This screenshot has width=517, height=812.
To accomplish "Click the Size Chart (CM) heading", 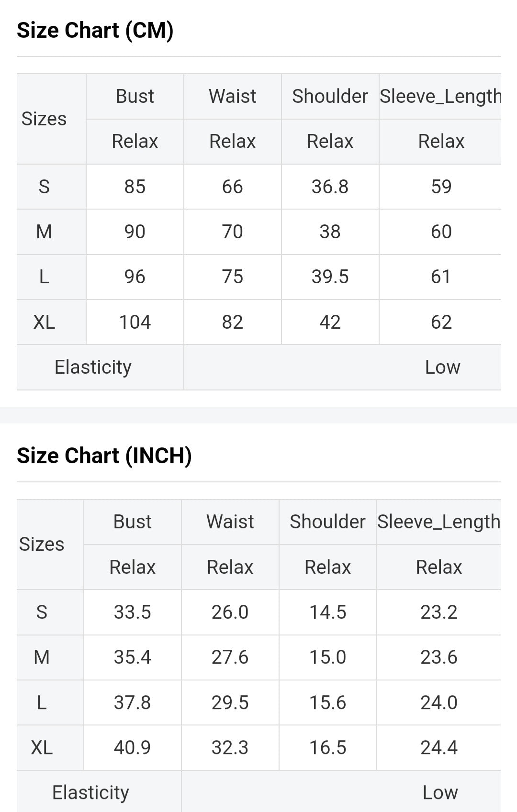I will tap(95, 30).
